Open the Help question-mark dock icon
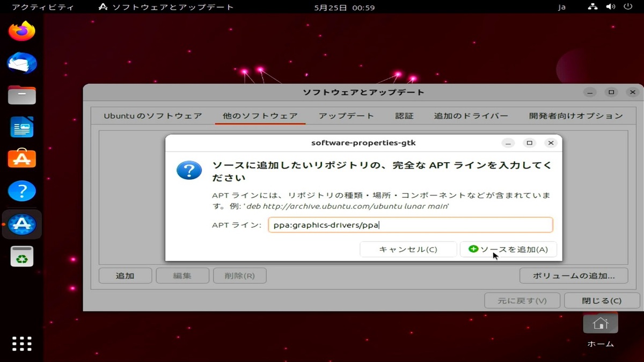The width and height of the screenshot is (644, 362). pos(22,191)
